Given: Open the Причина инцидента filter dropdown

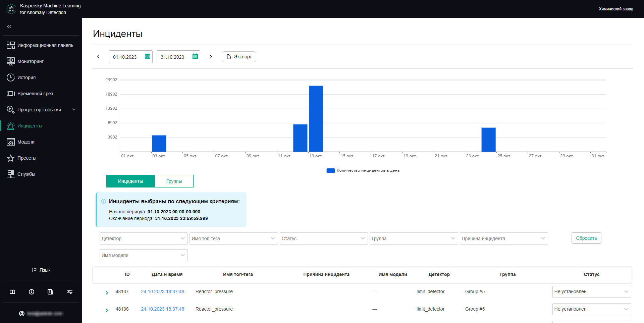Looking at the screenshot, I should 503,238.
